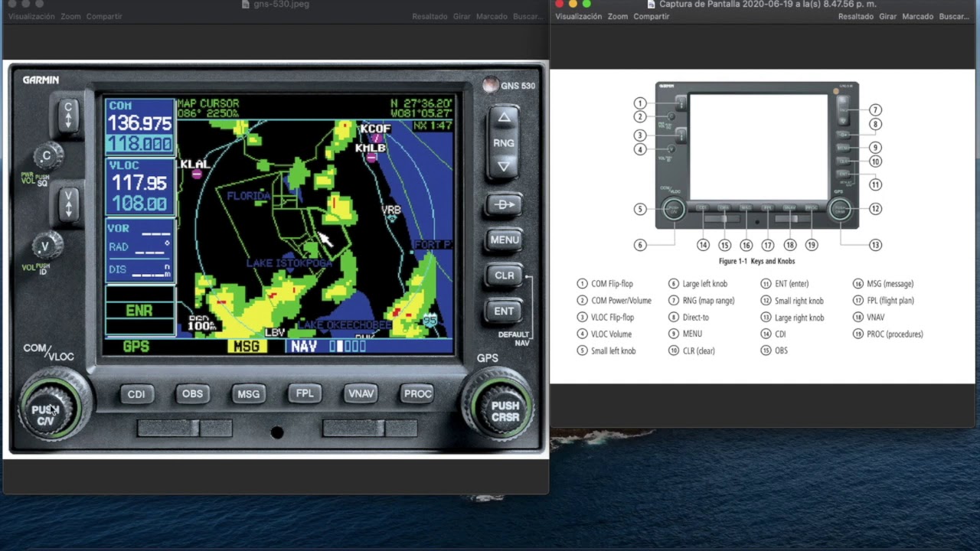
Task: Click the VLOC flip-flop key marked V
Action: [68, 205]
